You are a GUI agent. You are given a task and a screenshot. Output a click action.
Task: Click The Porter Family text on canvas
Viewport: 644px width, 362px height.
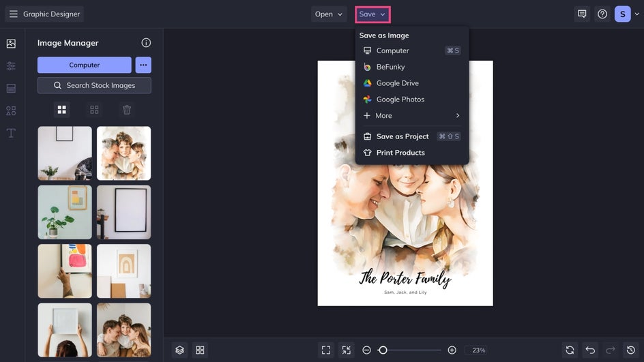click(x=405, y=279)
